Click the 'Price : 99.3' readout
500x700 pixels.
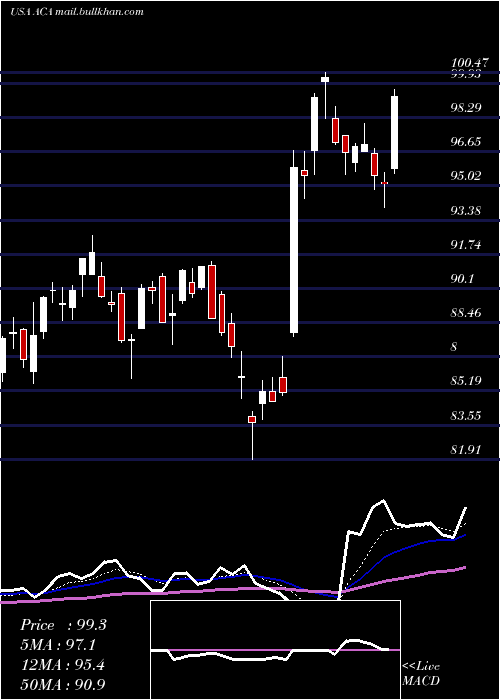tap(63, 625)
